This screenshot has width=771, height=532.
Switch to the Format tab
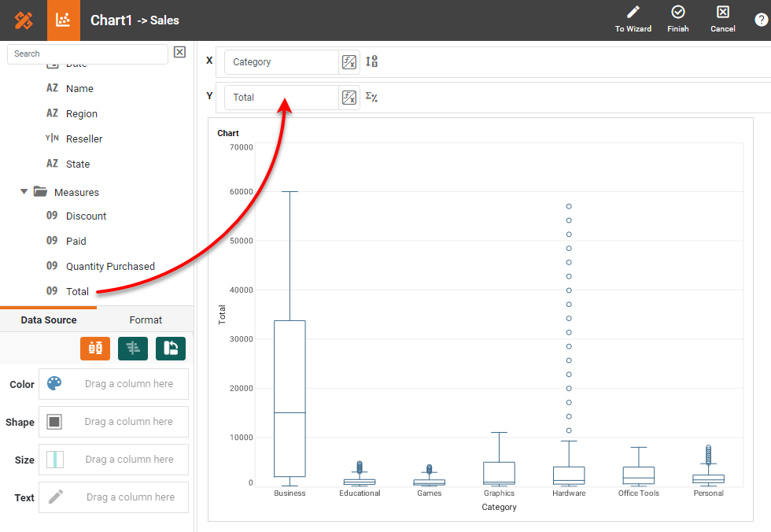tap(146, 320)
